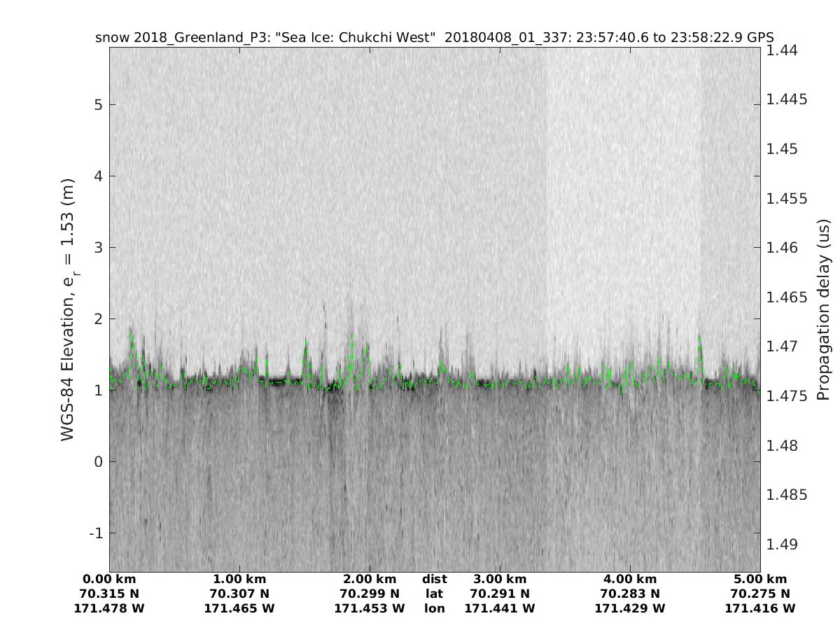Click the 70.315 N latitude label
840x630 pixels.
[109, 594]
